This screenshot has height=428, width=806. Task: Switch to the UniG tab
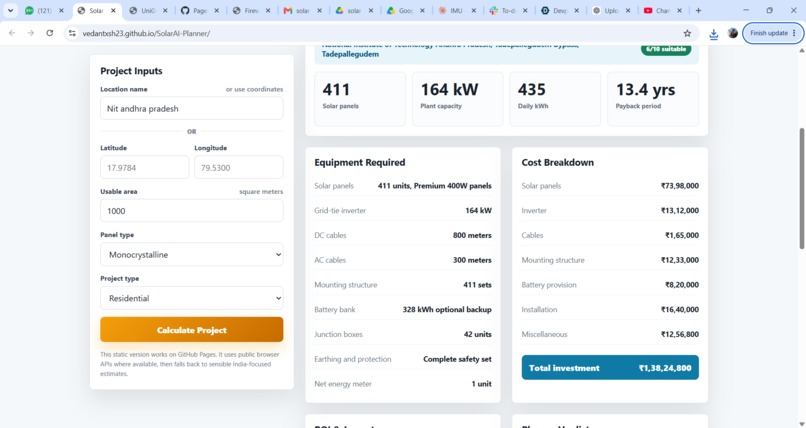point(148,10)
